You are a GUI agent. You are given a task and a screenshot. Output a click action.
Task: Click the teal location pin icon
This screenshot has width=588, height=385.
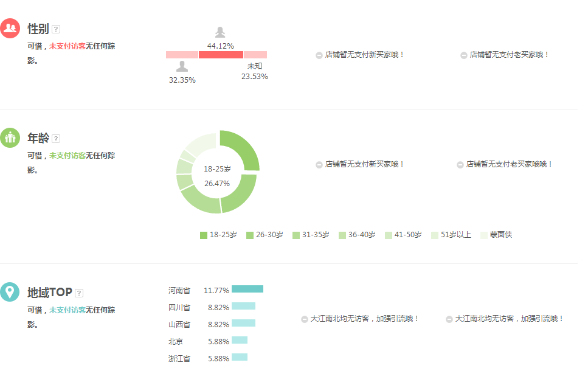(x=10, y=292)
